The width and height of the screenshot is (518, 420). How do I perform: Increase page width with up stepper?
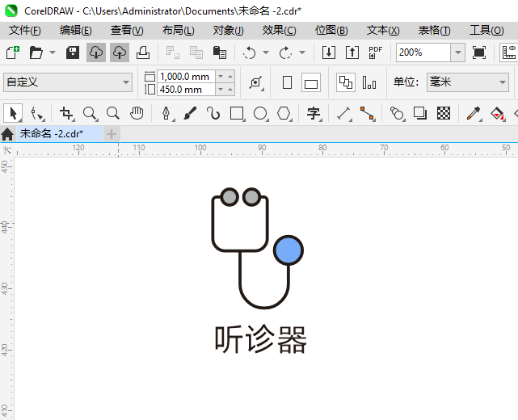(230, 77)
